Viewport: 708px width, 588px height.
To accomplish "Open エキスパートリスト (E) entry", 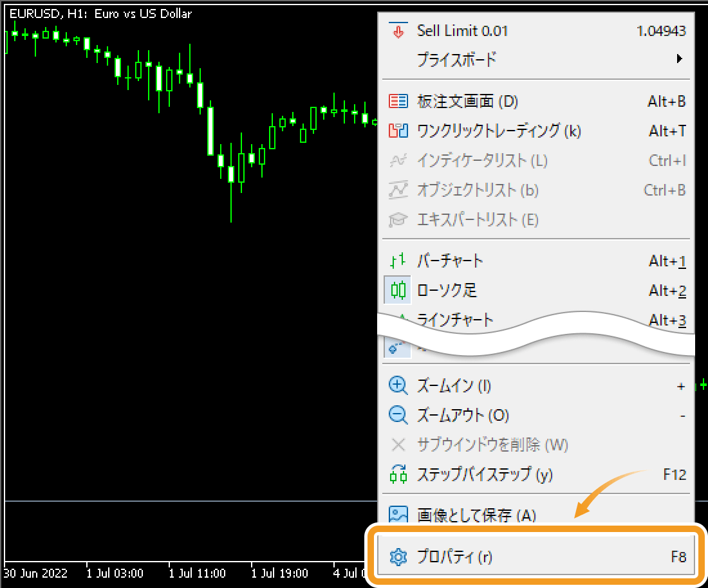I will (x=536, y=220).
